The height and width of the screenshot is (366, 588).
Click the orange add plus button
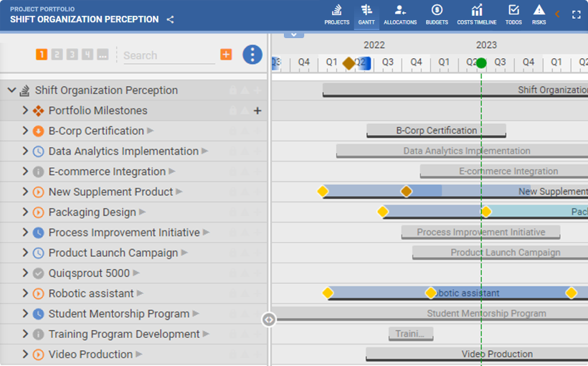[x=226, y=55]
